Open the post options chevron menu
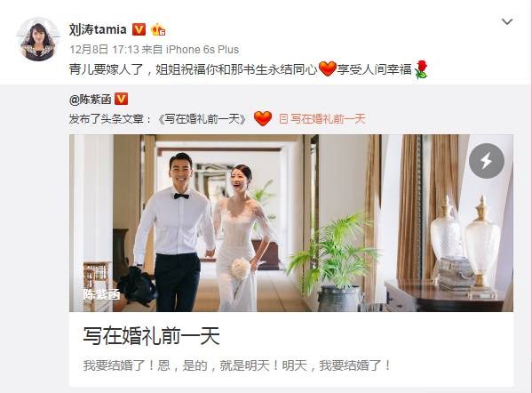This screenshot has width=532, height=393. [x=507, y=21]
